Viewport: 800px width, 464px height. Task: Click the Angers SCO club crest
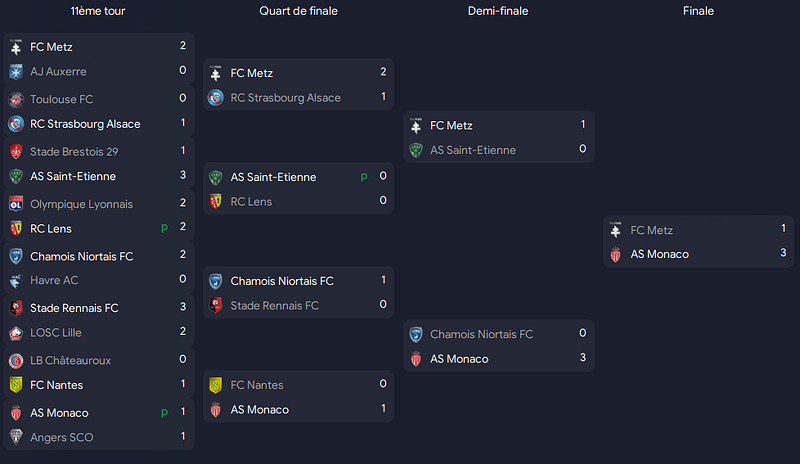tap(16, 437)
